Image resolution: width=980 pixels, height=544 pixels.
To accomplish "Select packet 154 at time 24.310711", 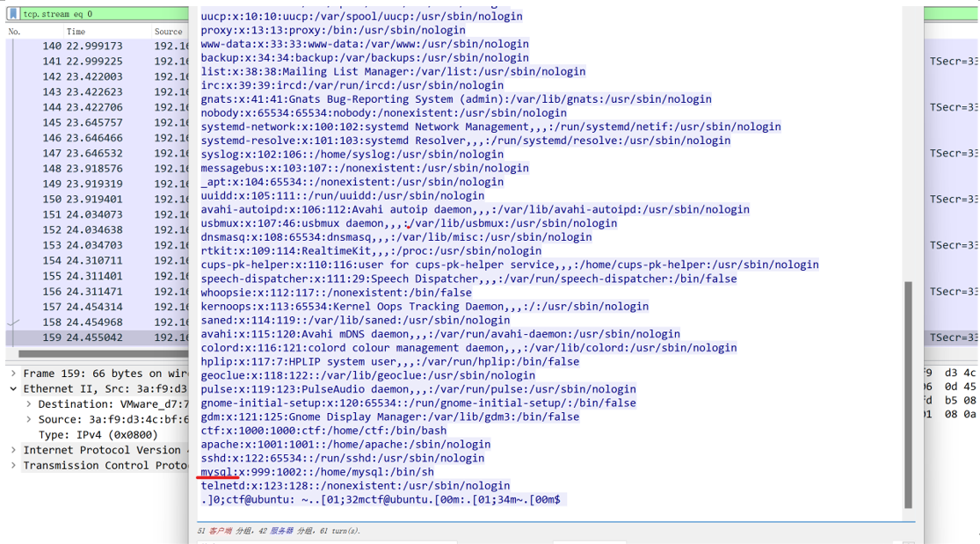I will [97, 261].
